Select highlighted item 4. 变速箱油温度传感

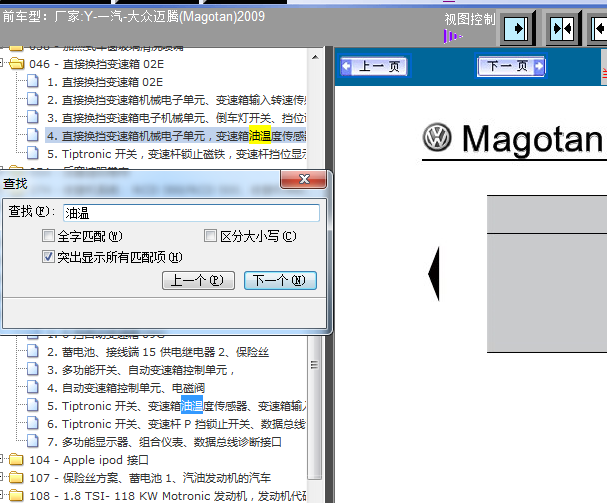pos(177,136)
